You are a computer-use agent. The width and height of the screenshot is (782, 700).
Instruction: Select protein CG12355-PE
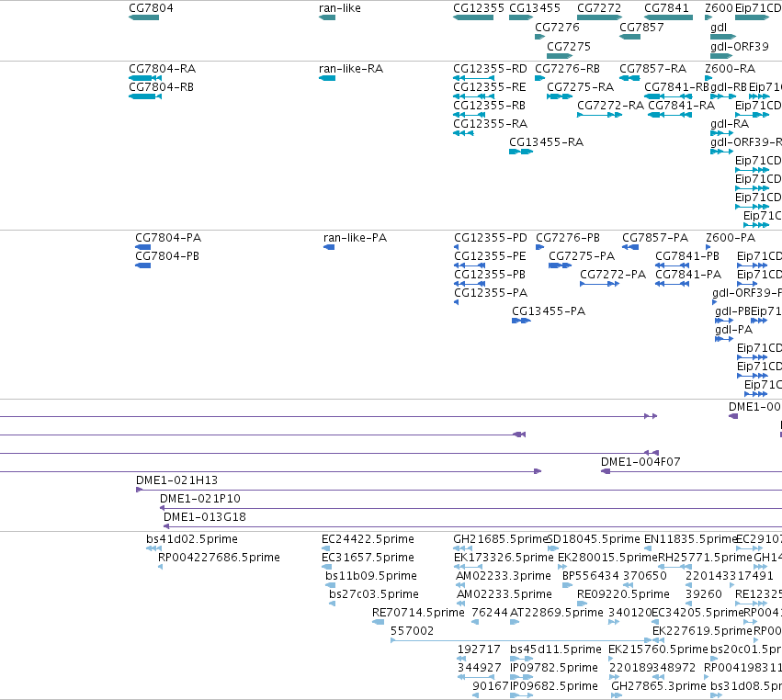pyautogui.click(x=490, y=256)
